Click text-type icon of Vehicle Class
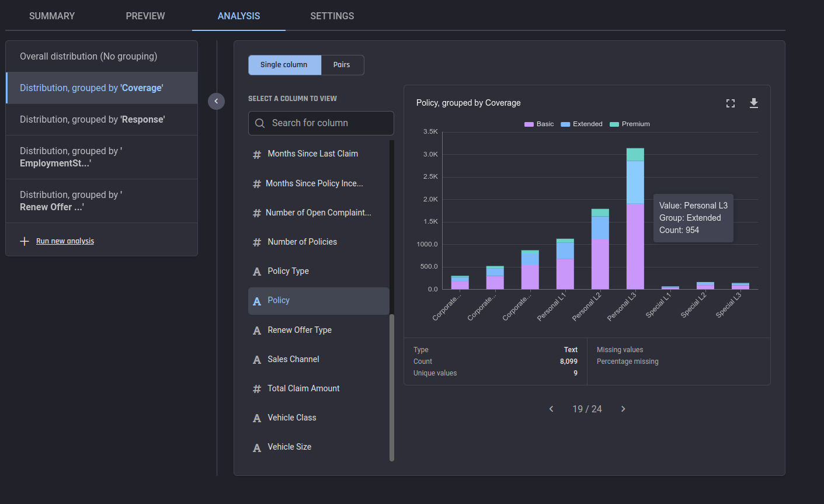Image resolution: width=824 pixels, height=504 pixels. tap(257, 418)
